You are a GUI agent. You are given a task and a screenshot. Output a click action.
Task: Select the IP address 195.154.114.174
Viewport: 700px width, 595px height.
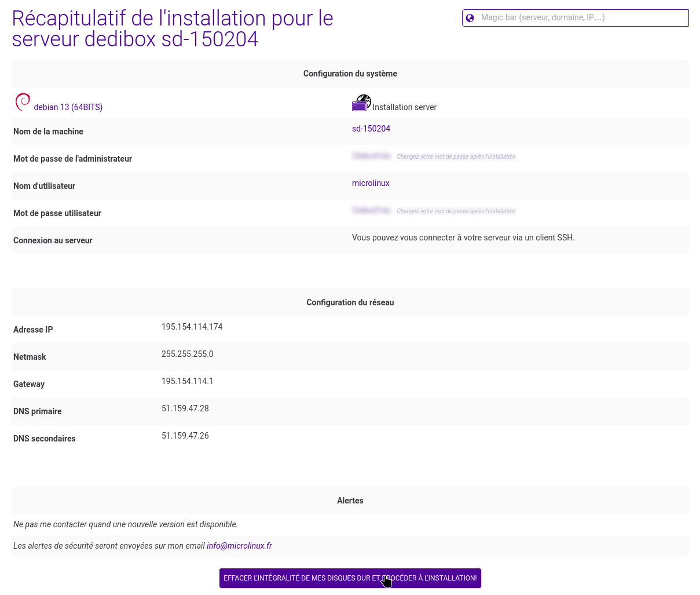(x=192, y=327)
